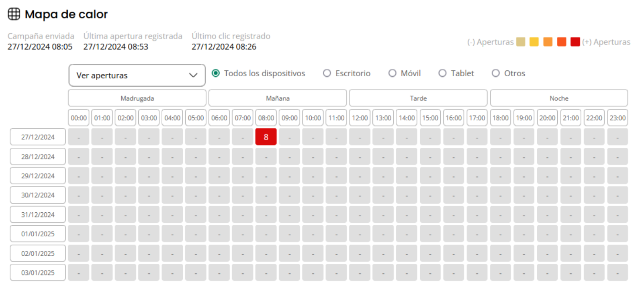This screenshot has width=644, height=291.
Task: Click the 17:00 hour column header
Action: [x=477, y=118]
